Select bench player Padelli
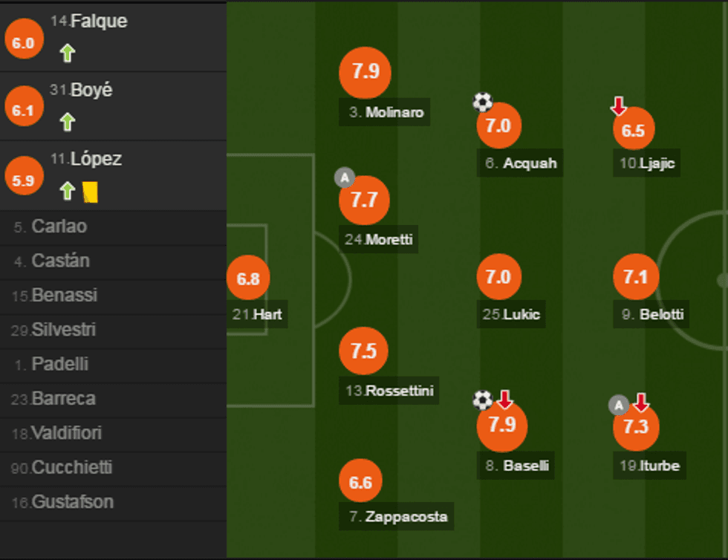Viewport: 728px width, 560px height. click(59, 364)
